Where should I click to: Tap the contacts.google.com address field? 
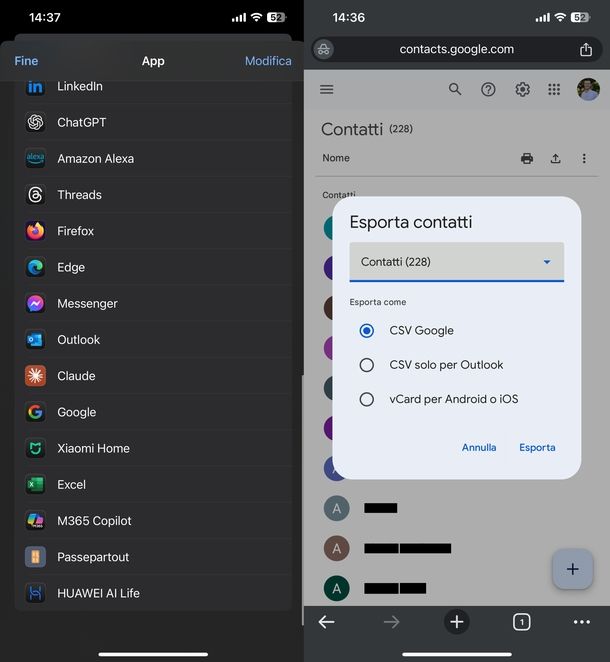point(457,49)
